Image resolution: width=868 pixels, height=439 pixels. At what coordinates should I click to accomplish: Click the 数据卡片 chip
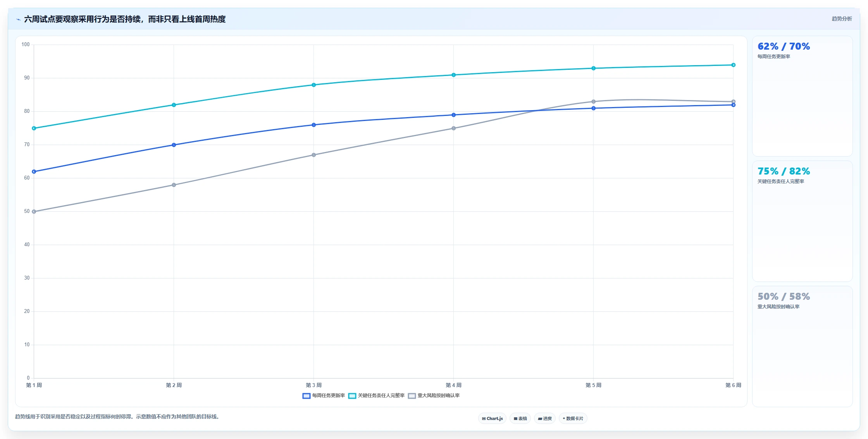pos(573,418)
